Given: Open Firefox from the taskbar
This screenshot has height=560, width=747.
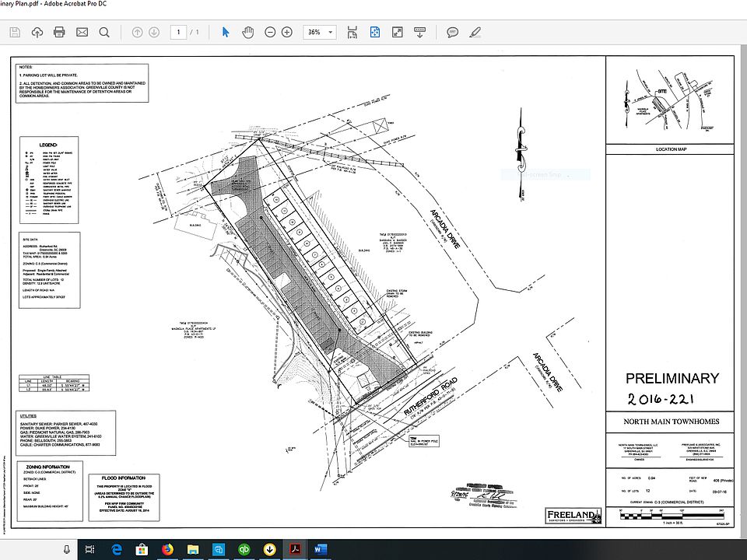Looking at the screenshot, I should tap(167, 548).
